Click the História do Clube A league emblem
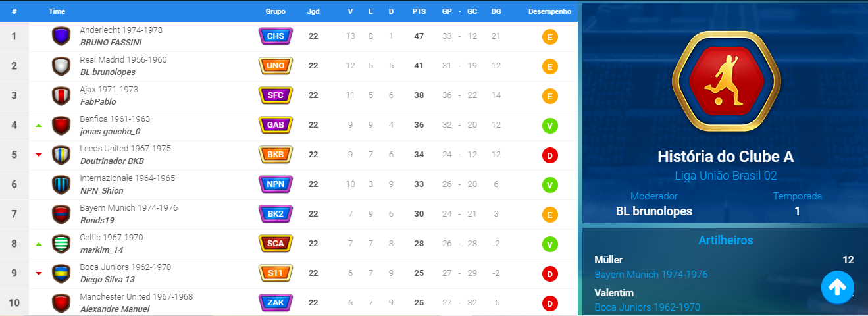Screen dimensions: 868x316 (x=725, y=83)
